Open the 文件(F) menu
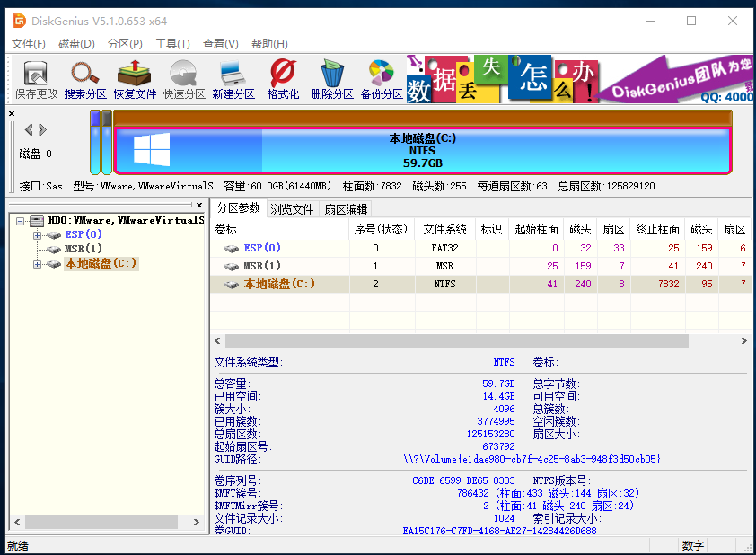 tap(29, 44)
